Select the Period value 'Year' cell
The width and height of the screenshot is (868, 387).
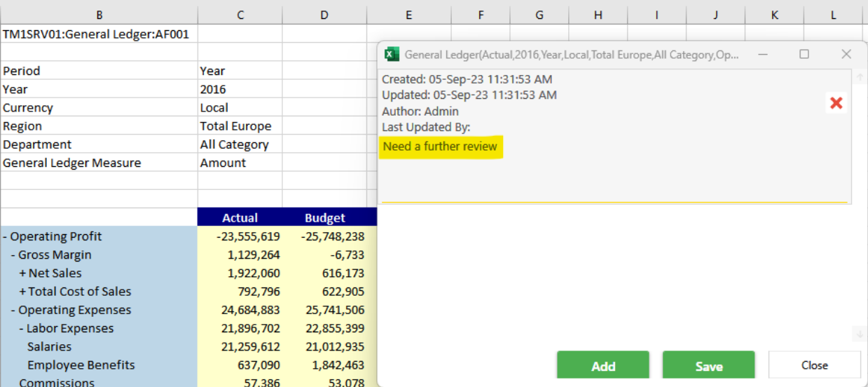tap(240, 71)
